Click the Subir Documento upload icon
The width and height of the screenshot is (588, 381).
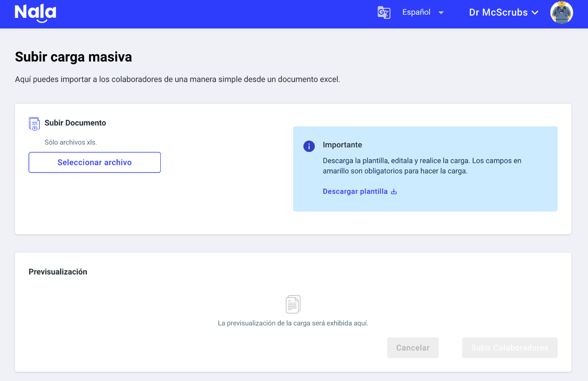34,124
